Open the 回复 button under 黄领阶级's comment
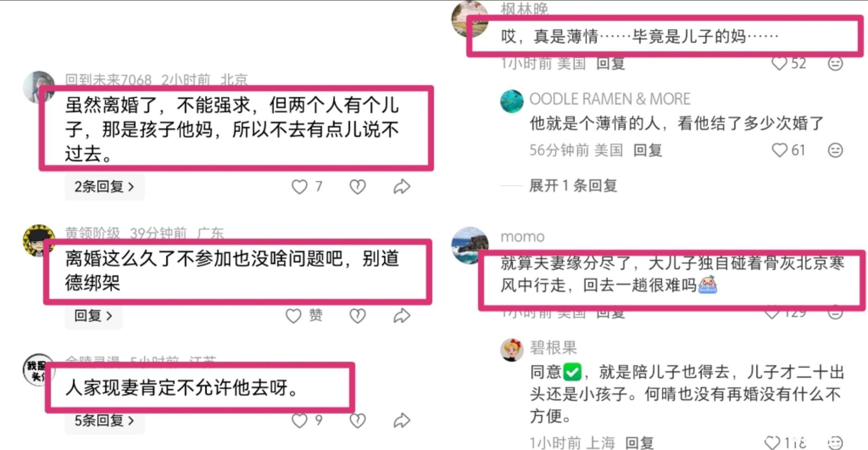 pyautogui.click(x=94, y=316)
